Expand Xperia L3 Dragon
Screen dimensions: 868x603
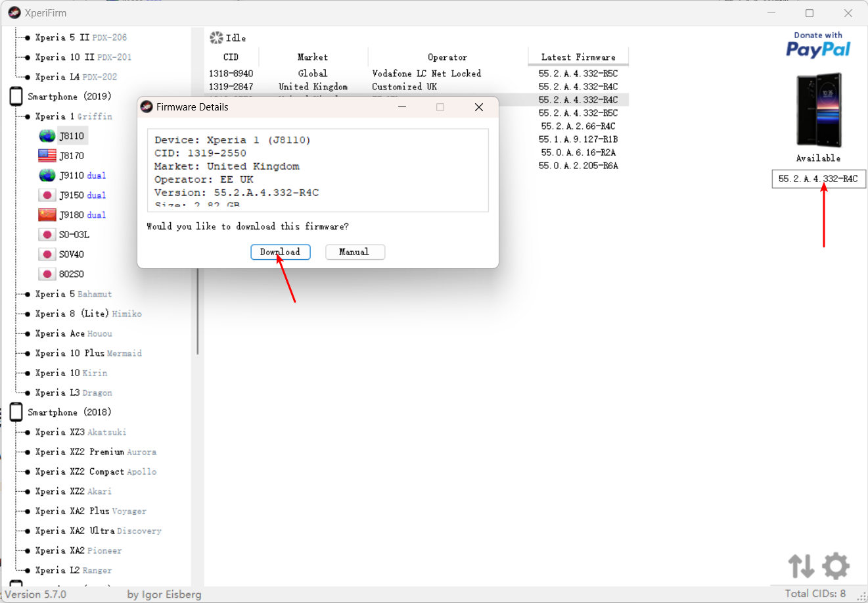click(x=74, y=393)
